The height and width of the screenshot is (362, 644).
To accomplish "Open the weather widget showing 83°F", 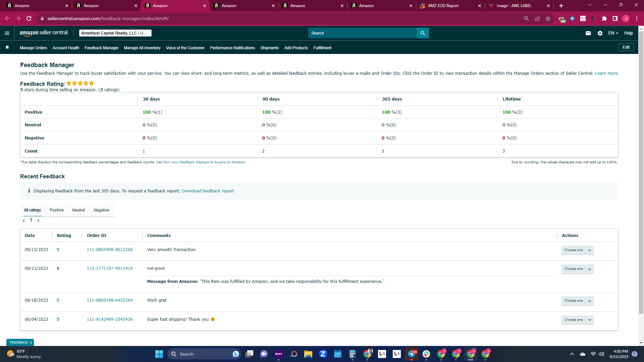I will point(24,354).
